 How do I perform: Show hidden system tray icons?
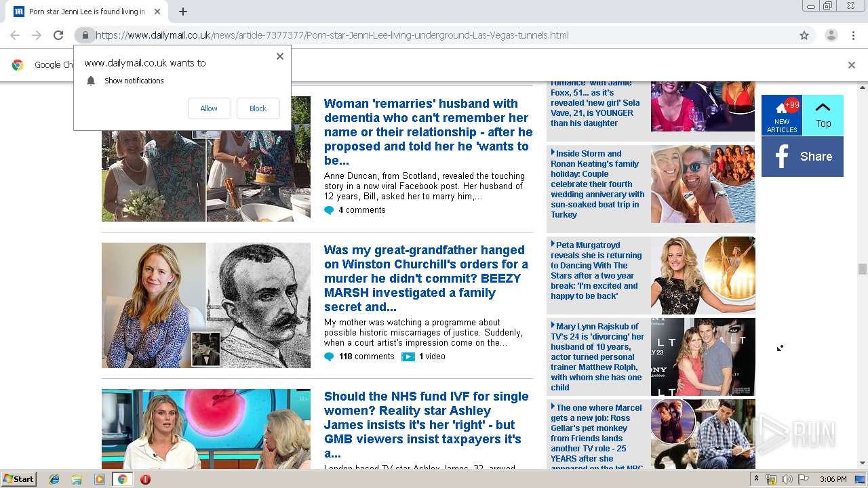(756, 479)
